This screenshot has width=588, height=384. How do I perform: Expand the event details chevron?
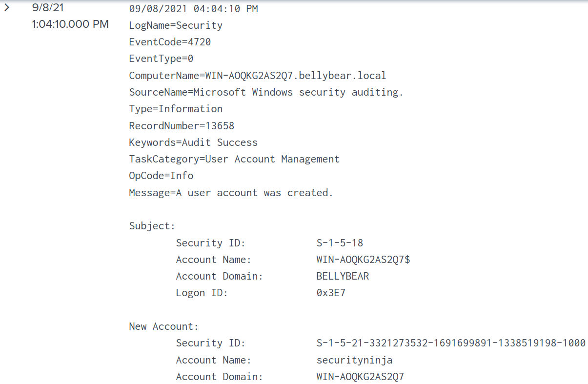tap(7, 7)
